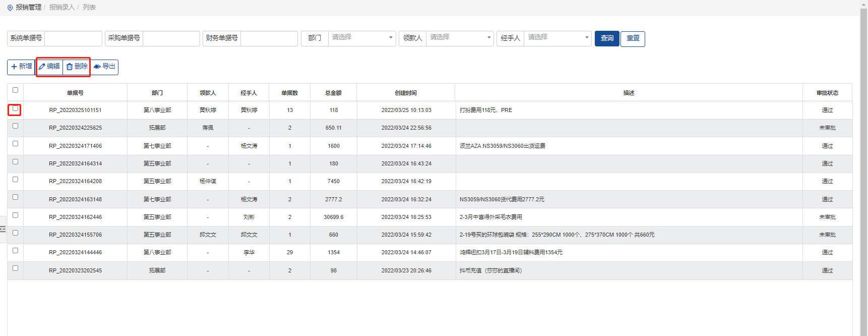Check the row RP_20220325101151 checkbox
The image size is (868, 336).
point(15,108)
